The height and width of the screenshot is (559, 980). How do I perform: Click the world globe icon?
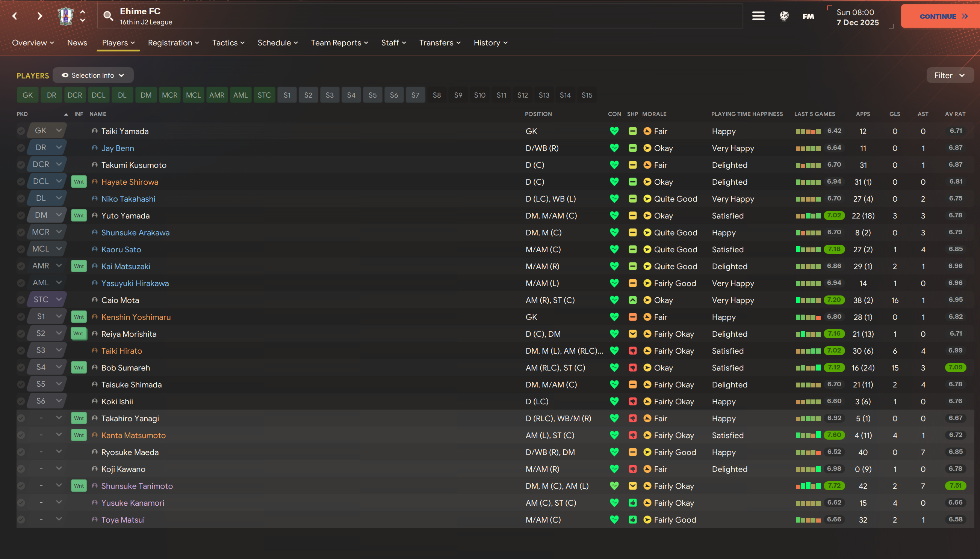point(784,16)
